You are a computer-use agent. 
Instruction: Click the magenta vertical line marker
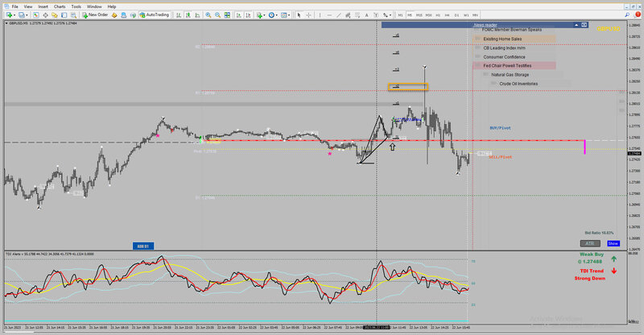[585, 147]
